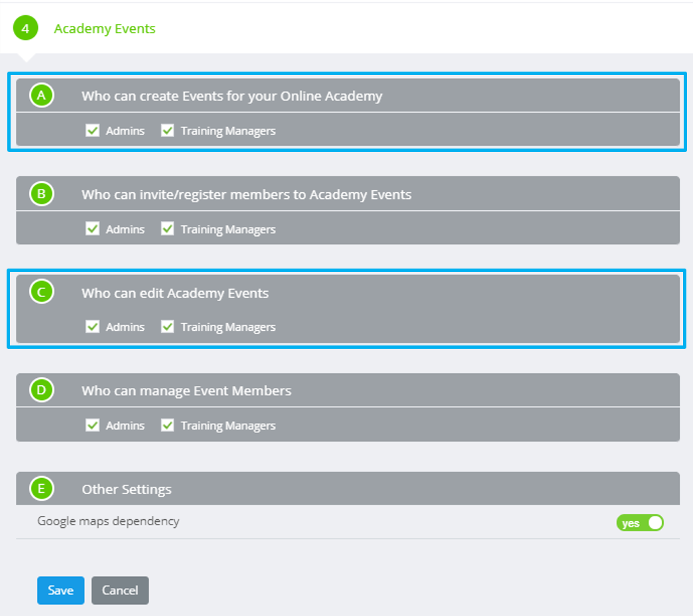This screenshot has width=693, height=616.
Task: Uncheck Training Managers under creating Online Academy Events
Action: tap(167, 130)
